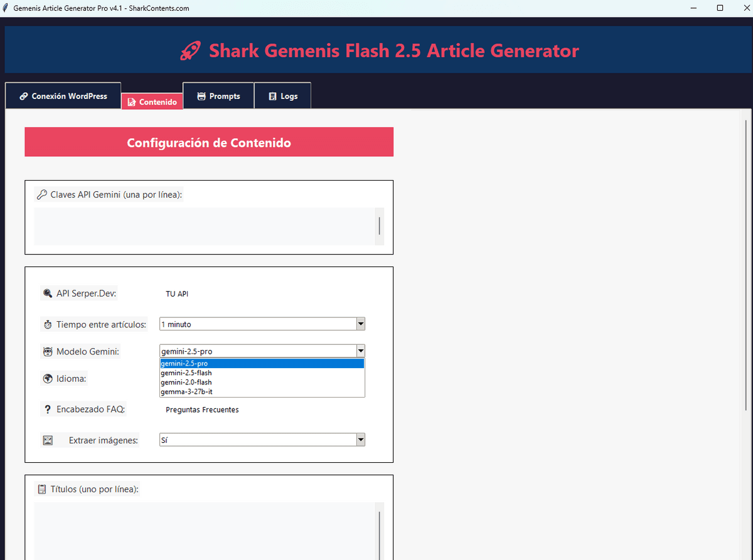
Task: Open the Extraer imágenes dropdown
Action: 360,440
